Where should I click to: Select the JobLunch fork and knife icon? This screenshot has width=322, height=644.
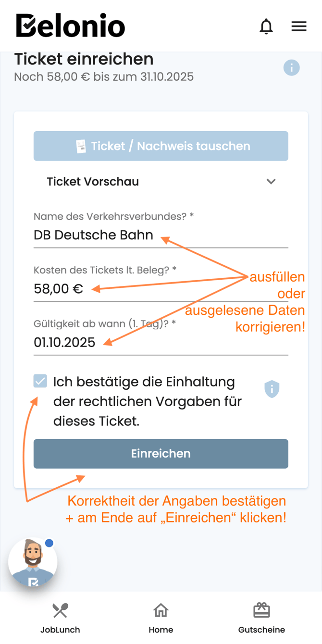coord(60,611)
